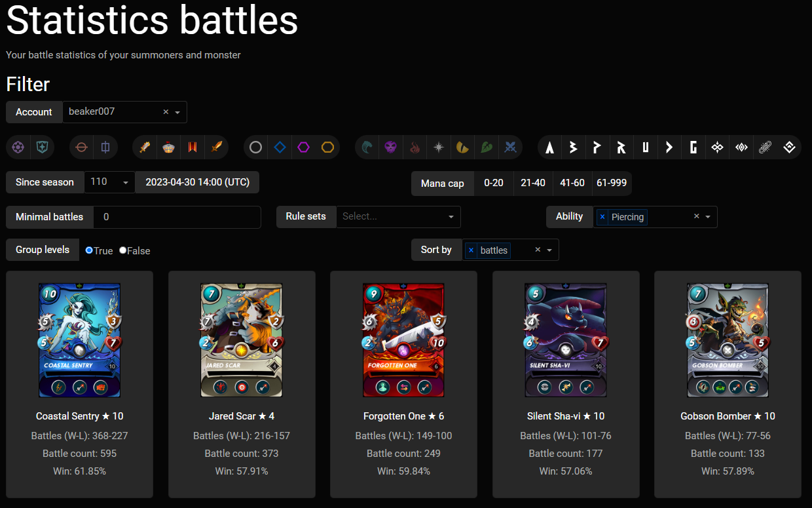Image resolution: width=812 pixels, height=508 pixels.
Task: Filter by the single silver sword match-type icon
Action: point(145,147)
